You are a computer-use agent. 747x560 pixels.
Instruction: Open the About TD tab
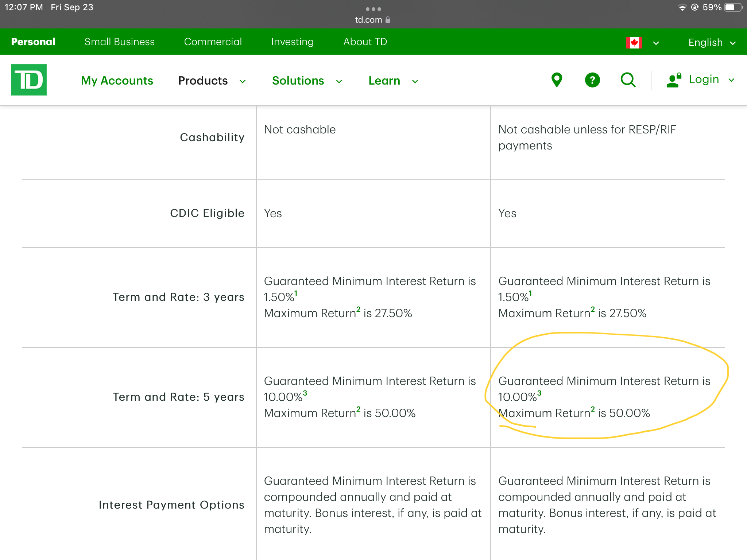(365, 42)
